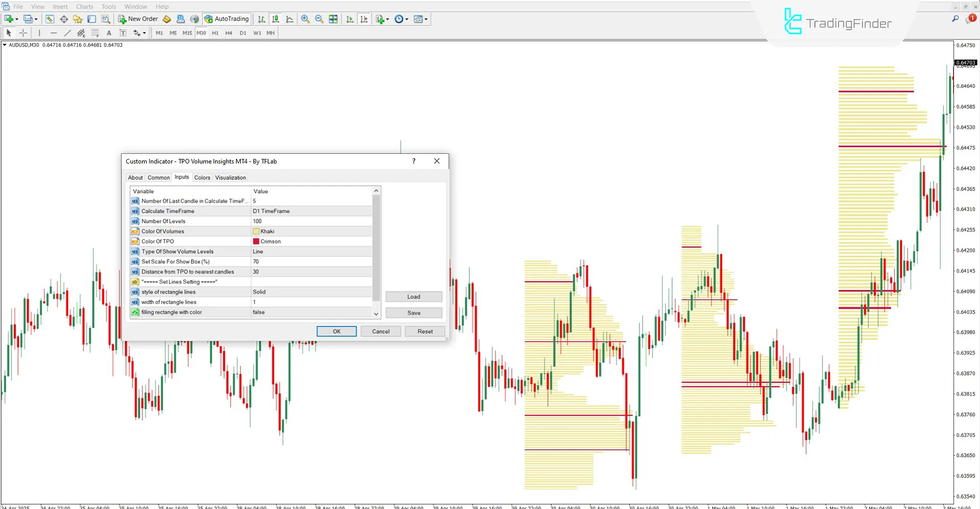The height and width of the screenshot is (509, 980).
Task: Open the Charts menu
Action: click(84, 7)
